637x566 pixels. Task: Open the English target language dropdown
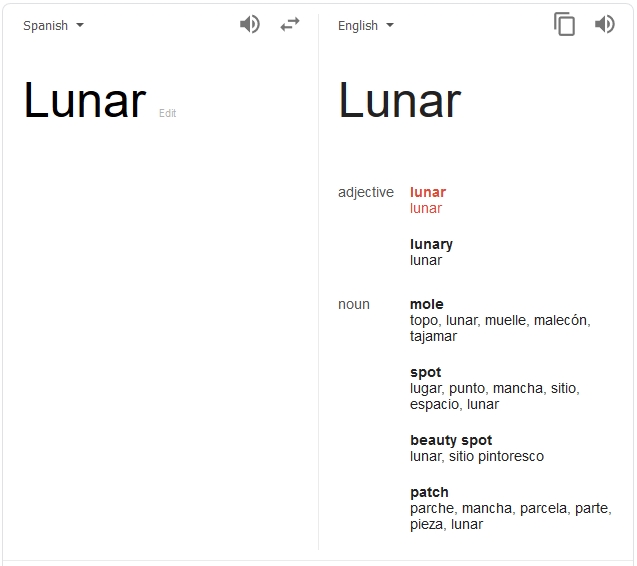pyautogui.click(x=366, y=26)
